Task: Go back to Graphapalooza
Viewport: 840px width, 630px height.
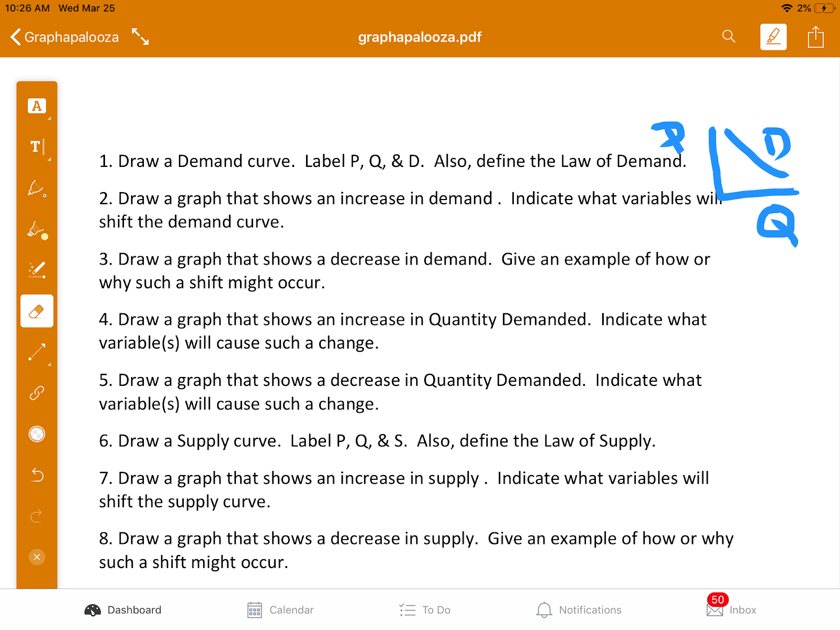Action: click(x=65, y=37)
